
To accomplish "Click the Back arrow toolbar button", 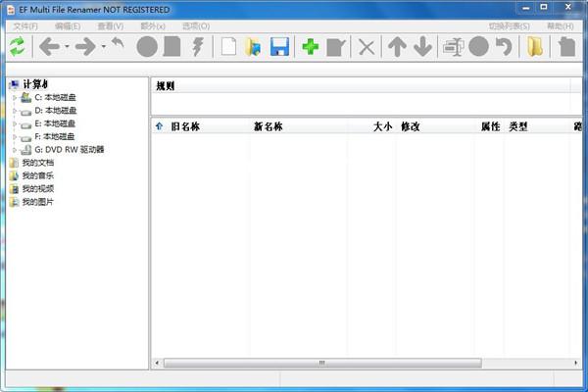I will (x=49, y=46).
